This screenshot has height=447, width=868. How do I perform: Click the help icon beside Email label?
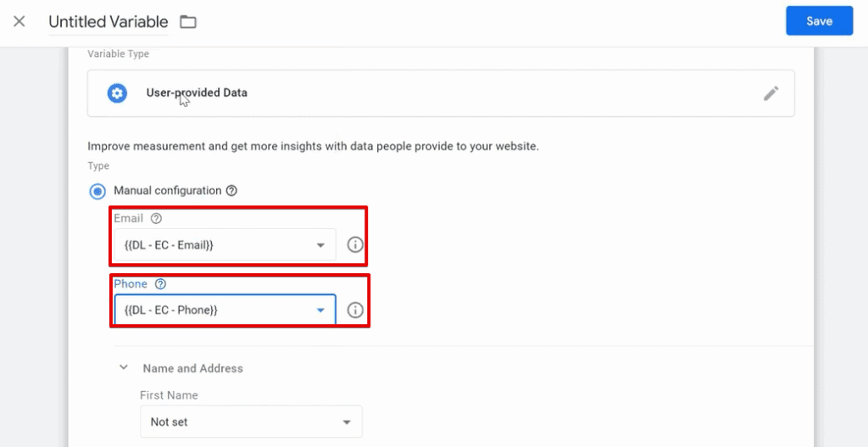point(157,218)
